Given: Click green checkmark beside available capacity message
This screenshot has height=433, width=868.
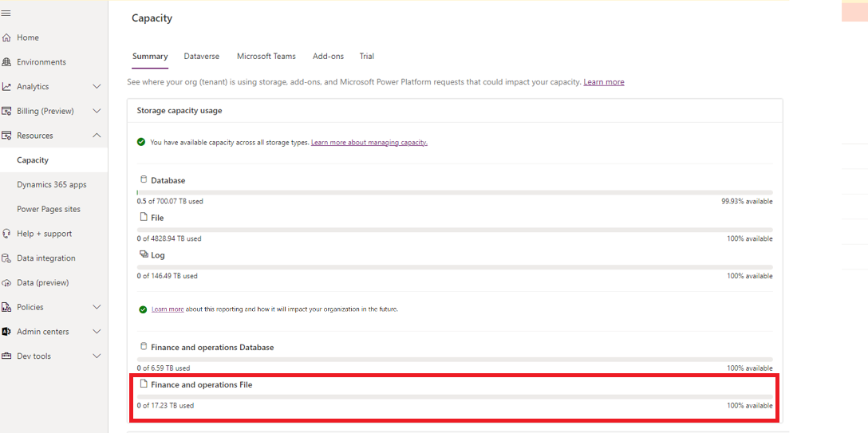Looking at the screenshot, I should [x=142, y=142].
